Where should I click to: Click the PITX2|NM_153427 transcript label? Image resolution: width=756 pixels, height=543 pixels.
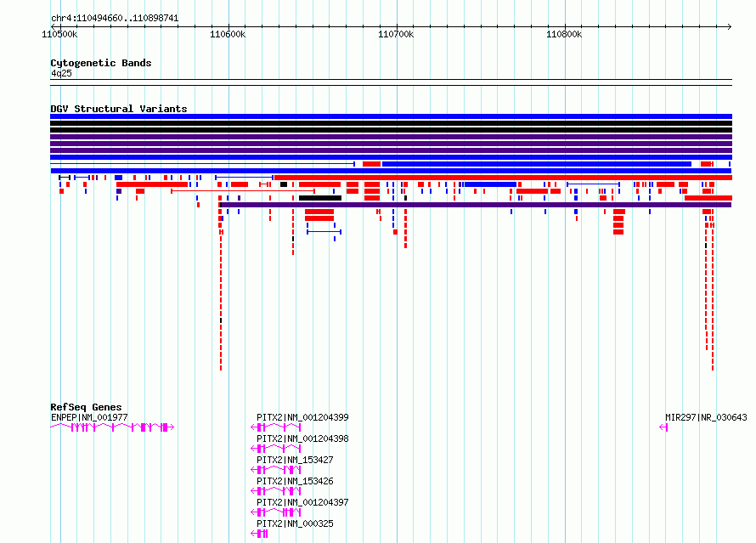[x=295, y=460]
